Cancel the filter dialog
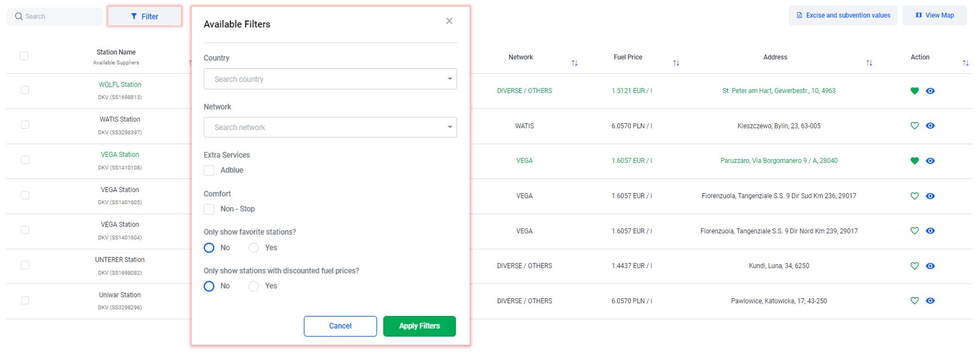The width and height of the screenshot is (980, 360). (x=340, y=326)
